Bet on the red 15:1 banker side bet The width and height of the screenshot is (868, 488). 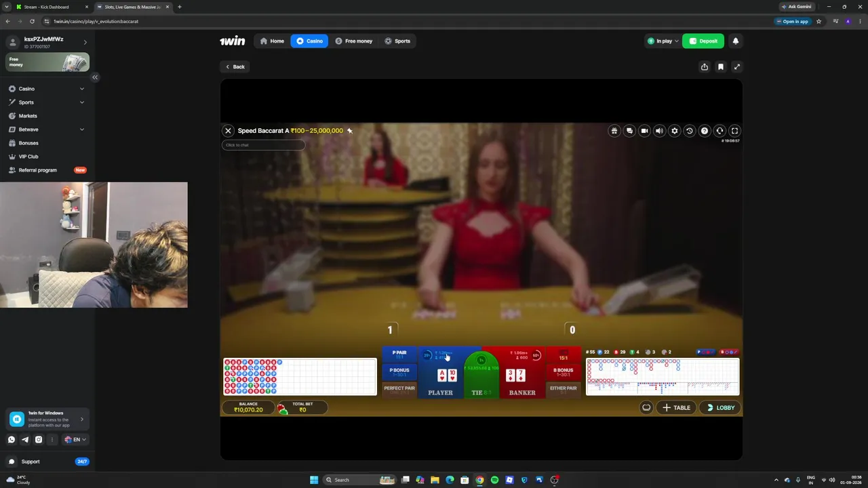[564, 354]
